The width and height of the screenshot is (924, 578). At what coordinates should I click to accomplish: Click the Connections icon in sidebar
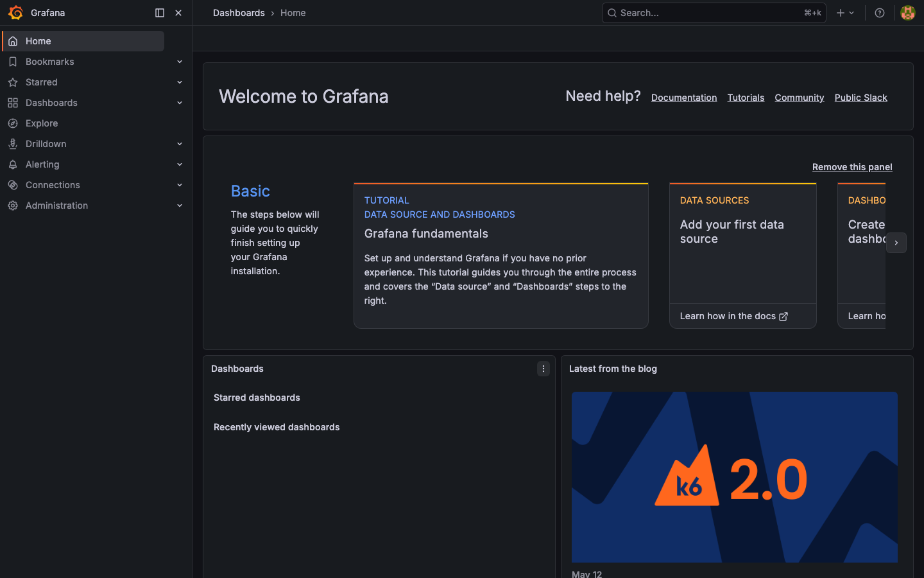tap(13, 185)
